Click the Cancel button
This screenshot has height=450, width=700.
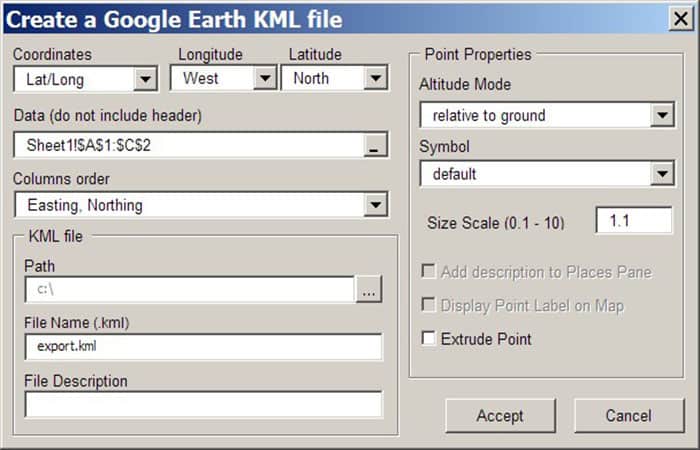coord(629,416)
